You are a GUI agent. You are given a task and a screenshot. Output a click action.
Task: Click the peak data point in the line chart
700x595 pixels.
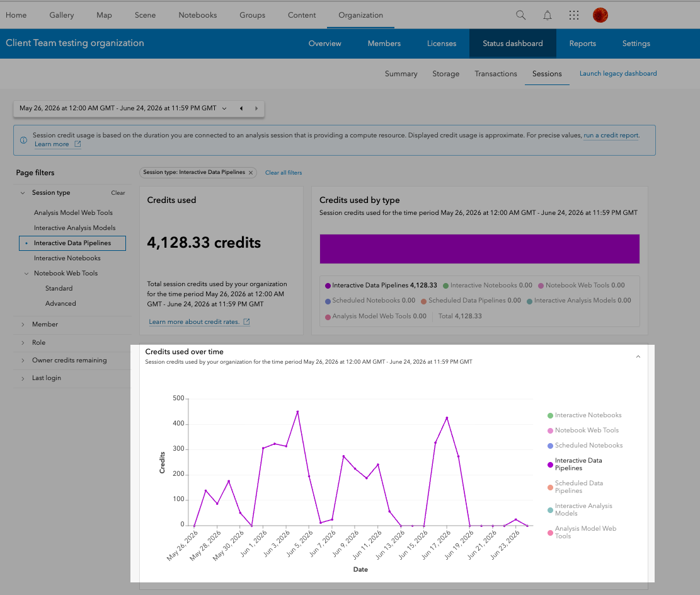297,412
